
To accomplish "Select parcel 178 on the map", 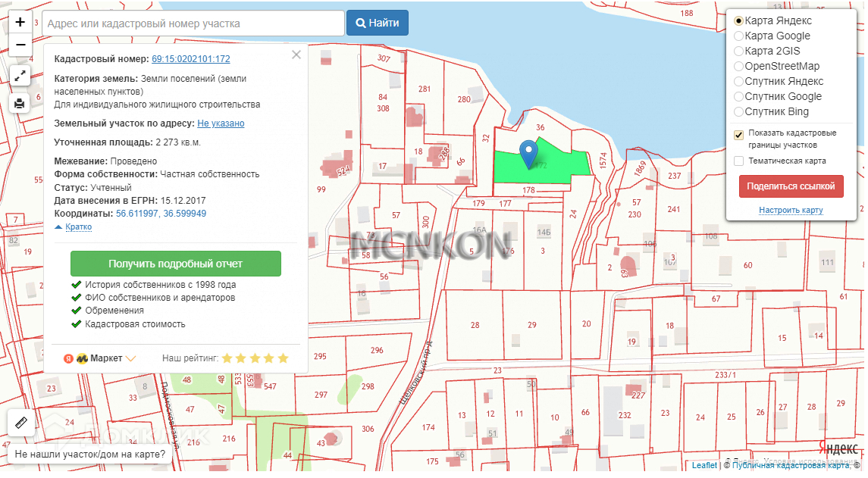I will (x=528, y=190).
